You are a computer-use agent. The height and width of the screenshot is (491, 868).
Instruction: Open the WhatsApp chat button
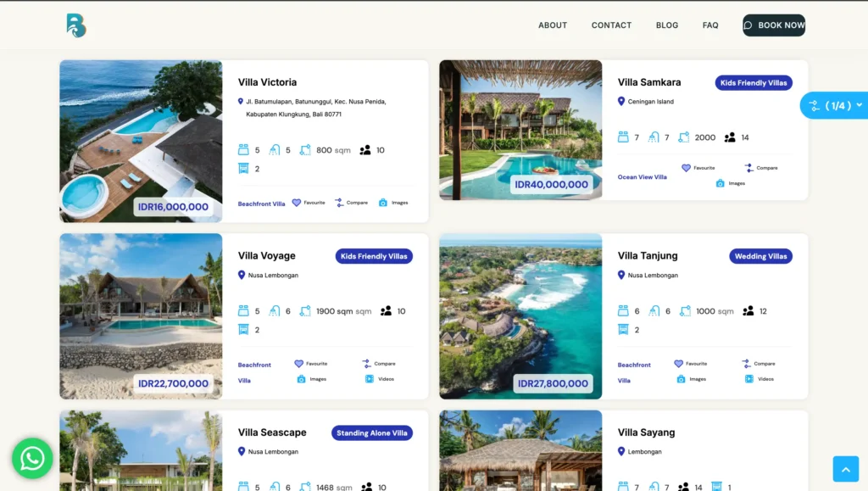(x=33, y=458)
